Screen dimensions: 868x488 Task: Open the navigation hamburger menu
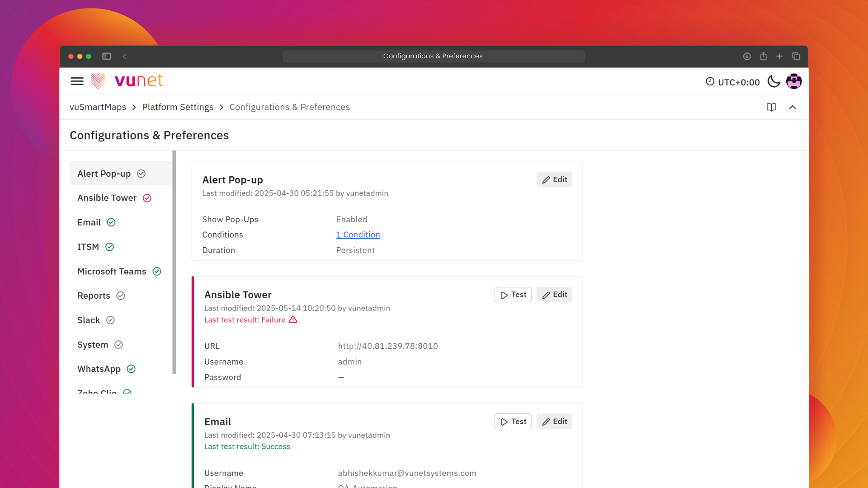(77, 81)
